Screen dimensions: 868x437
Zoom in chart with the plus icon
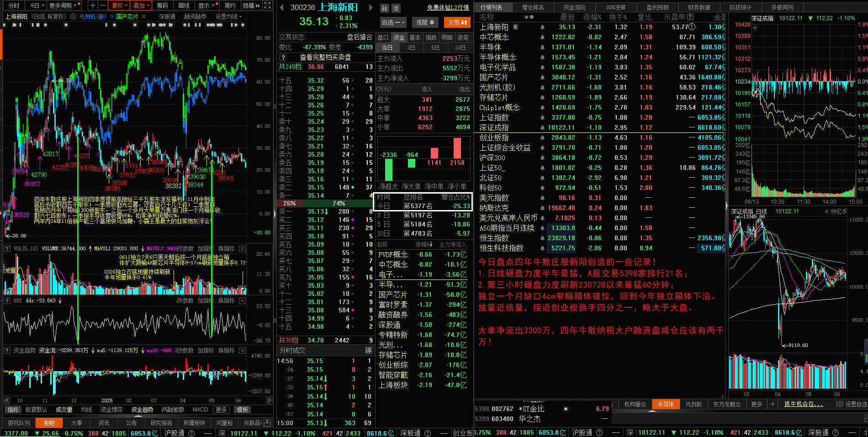click(x=93, y=5)
